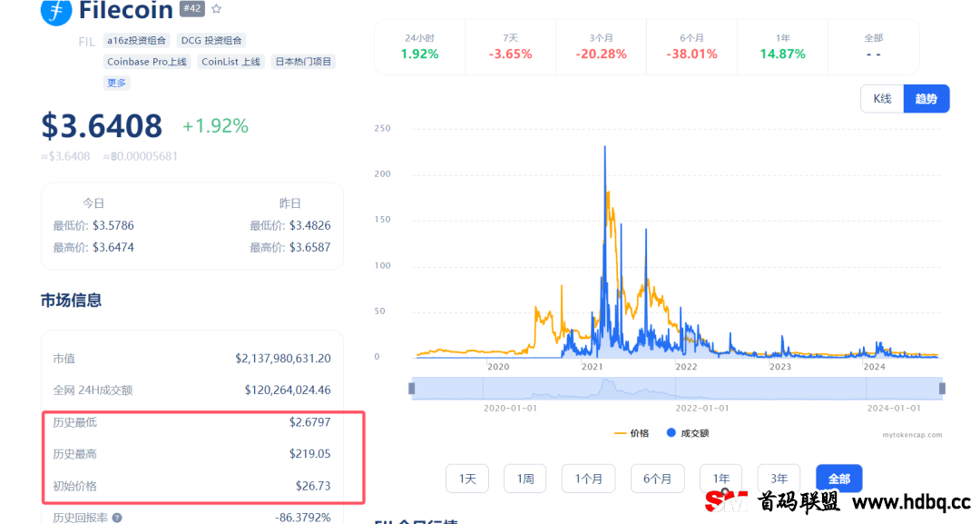The image size is (980, 524).
Task: Select the 全部 time range button
Action: [x=838, y=479]
